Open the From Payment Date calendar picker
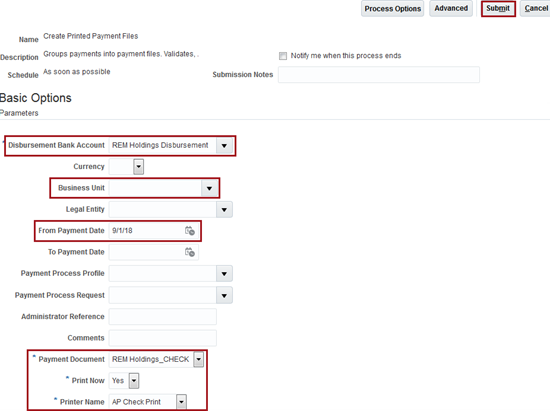This screenshot has width=550, height=411. click(189, 231)
